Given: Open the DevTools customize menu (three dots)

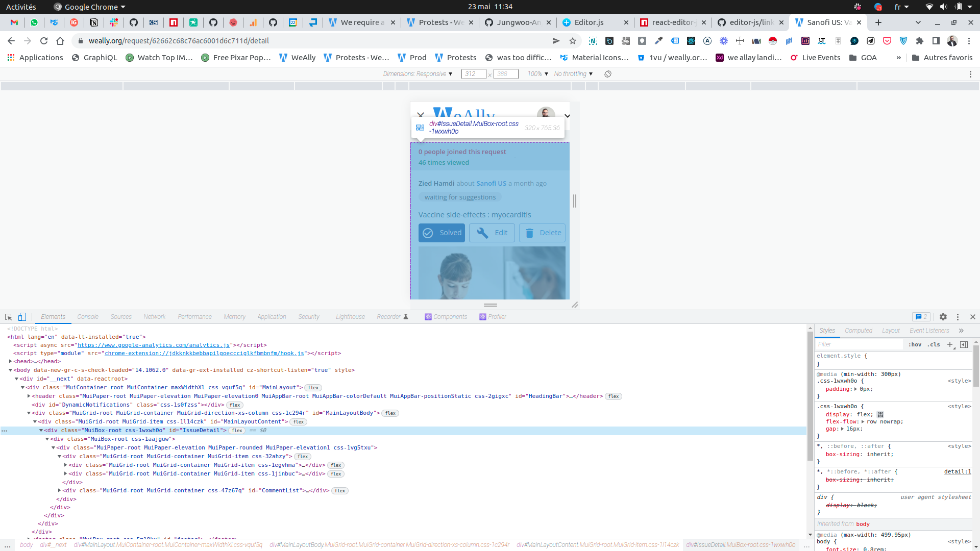Looking at the screenshot, I should click(958, 317).
